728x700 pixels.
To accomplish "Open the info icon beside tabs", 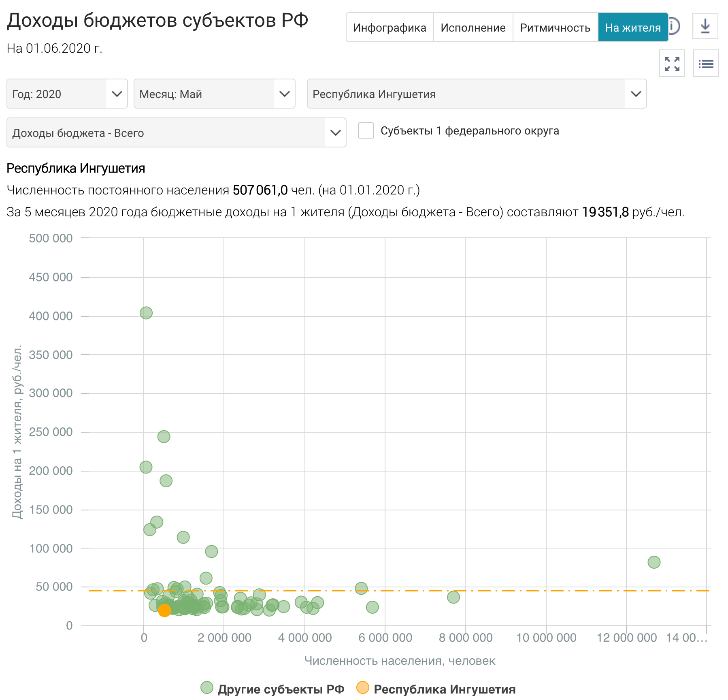I will [x=674, y=26].
